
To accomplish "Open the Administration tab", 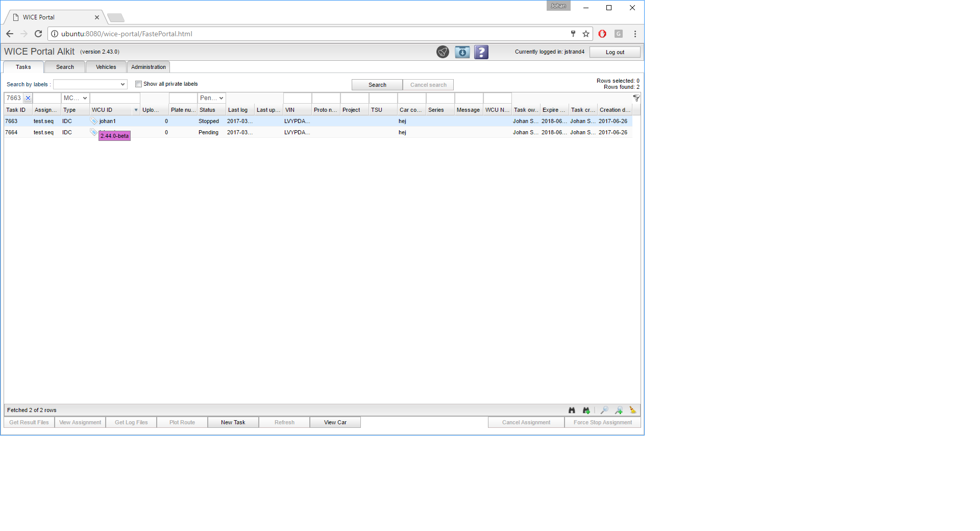I will click(148, 67).
